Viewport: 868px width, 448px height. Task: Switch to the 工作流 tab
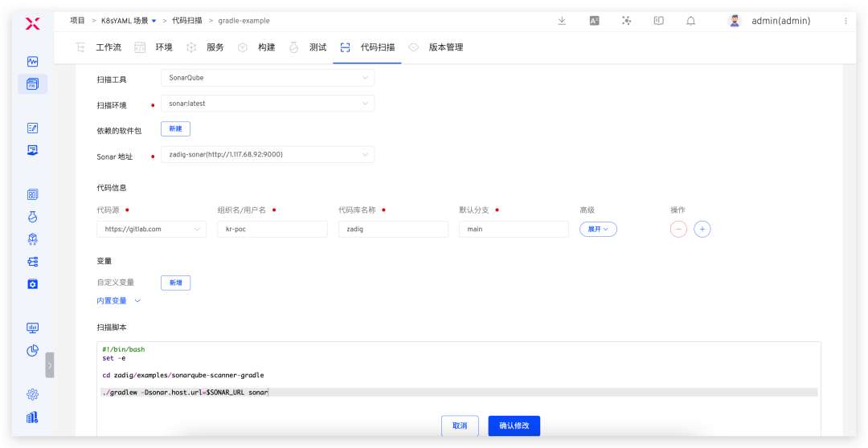[x=100, y=47]
